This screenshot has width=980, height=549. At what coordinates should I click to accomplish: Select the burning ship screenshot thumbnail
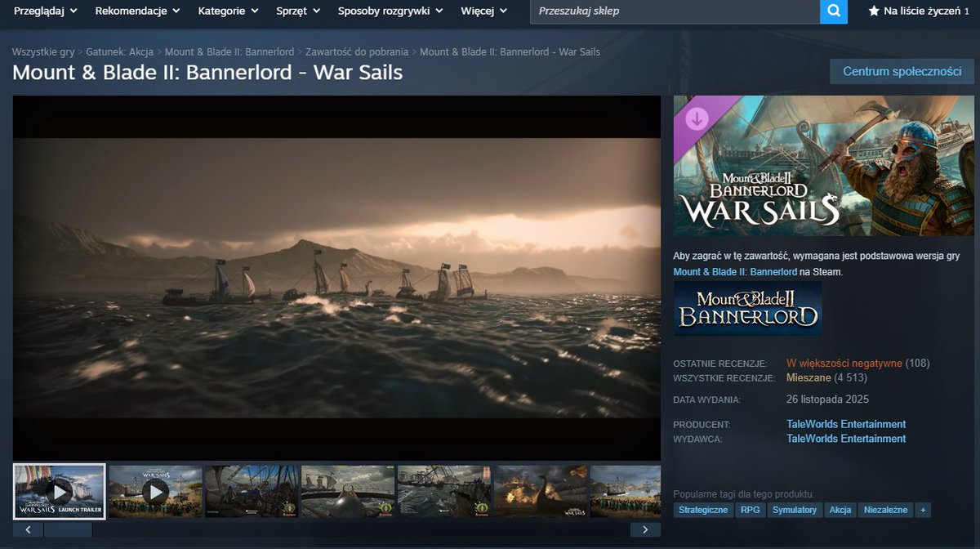(x=541, y=492)
